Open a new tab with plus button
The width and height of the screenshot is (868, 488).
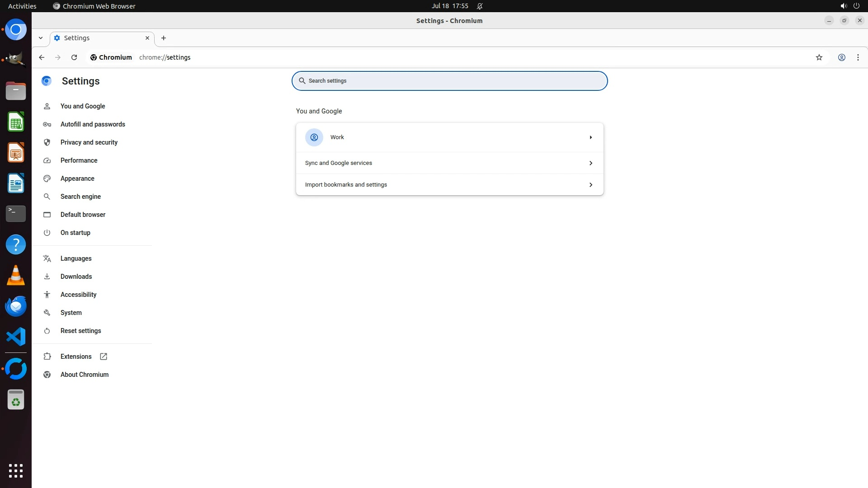tap(164, 38)
